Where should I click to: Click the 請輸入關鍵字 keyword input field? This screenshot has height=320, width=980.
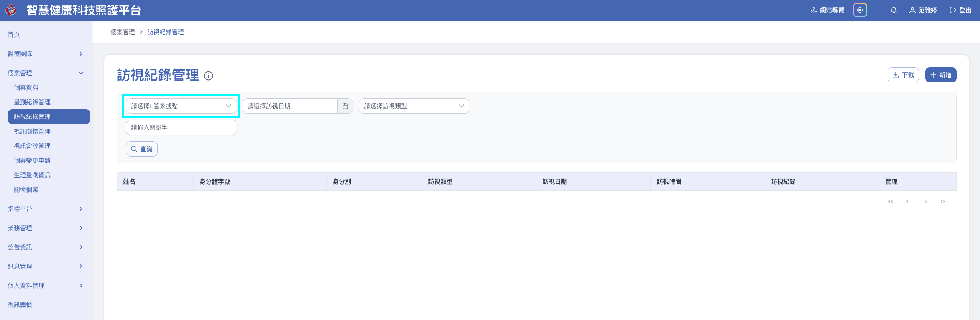click(181, 127)
